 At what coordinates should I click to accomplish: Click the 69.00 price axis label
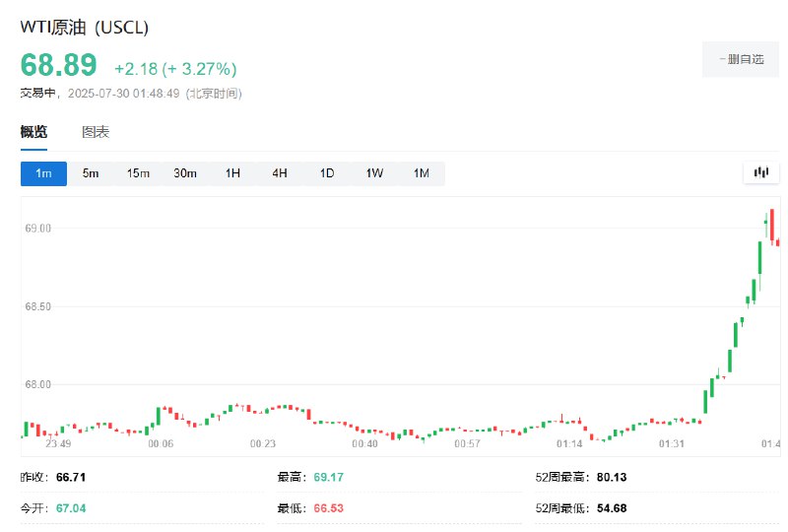(38, 229)
